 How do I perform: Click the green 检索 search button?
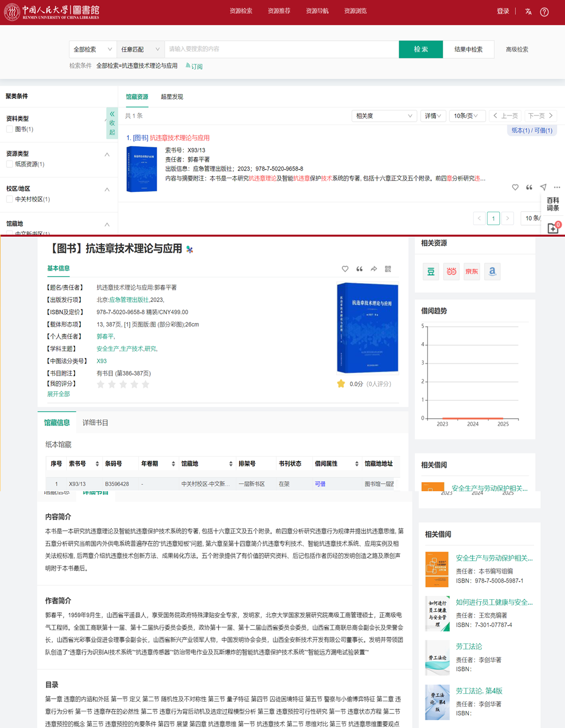pos(421,49)
